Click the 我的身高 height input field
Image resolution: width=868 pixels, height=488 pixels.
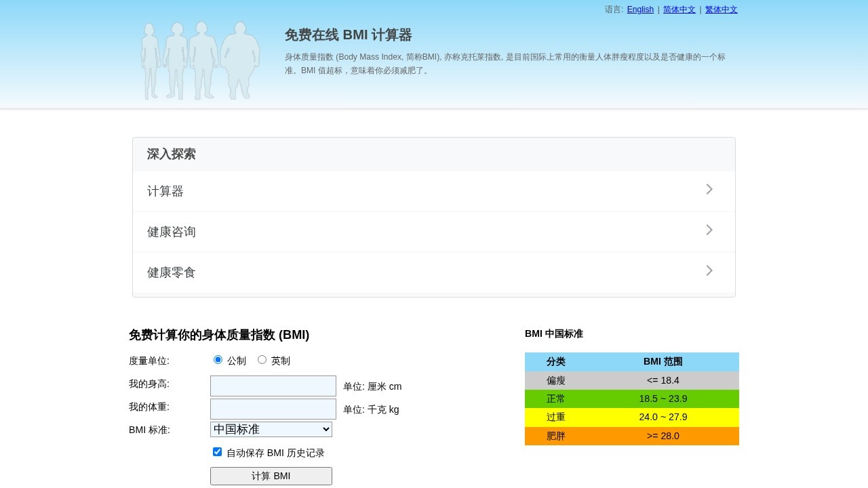pyautogui.click(x=273, y=386)
